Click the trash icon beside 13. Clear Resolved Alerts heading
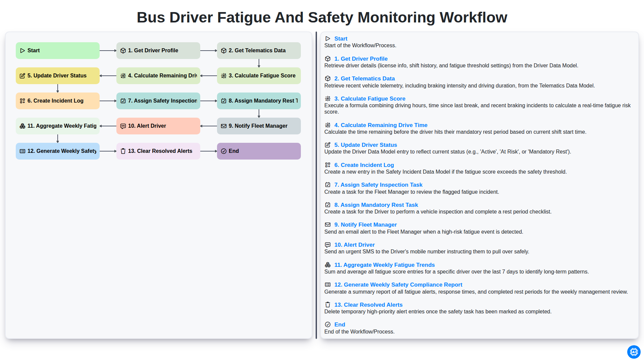644x362 pixels. click(328, 305)
